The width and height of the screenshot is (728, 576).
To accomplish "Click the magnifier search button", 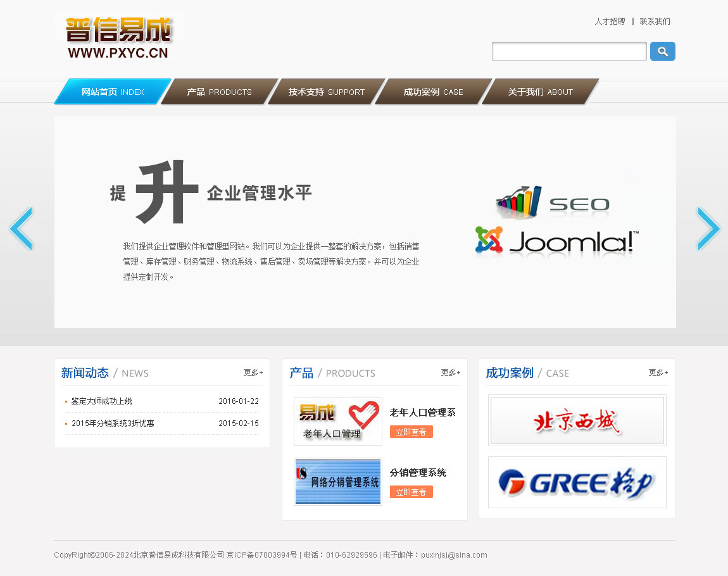I will click(663, 51).
